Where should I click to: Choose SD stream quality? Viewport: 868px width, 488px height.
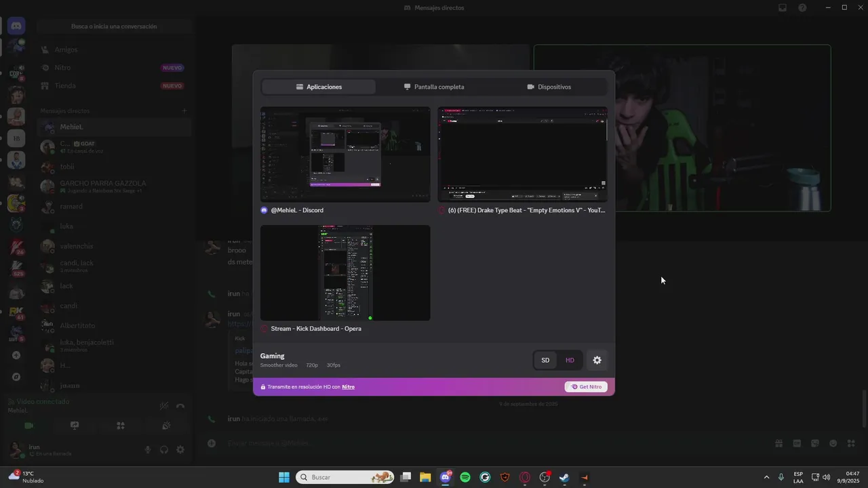coord(545,360)
